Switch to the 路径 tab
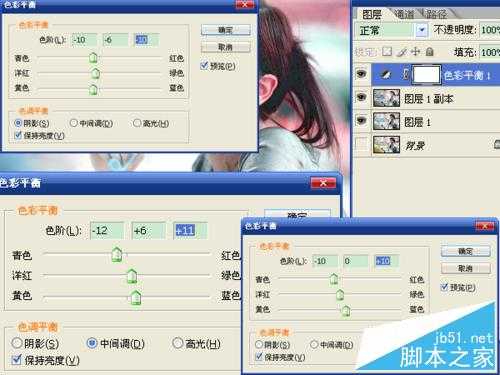 point(436,14)
